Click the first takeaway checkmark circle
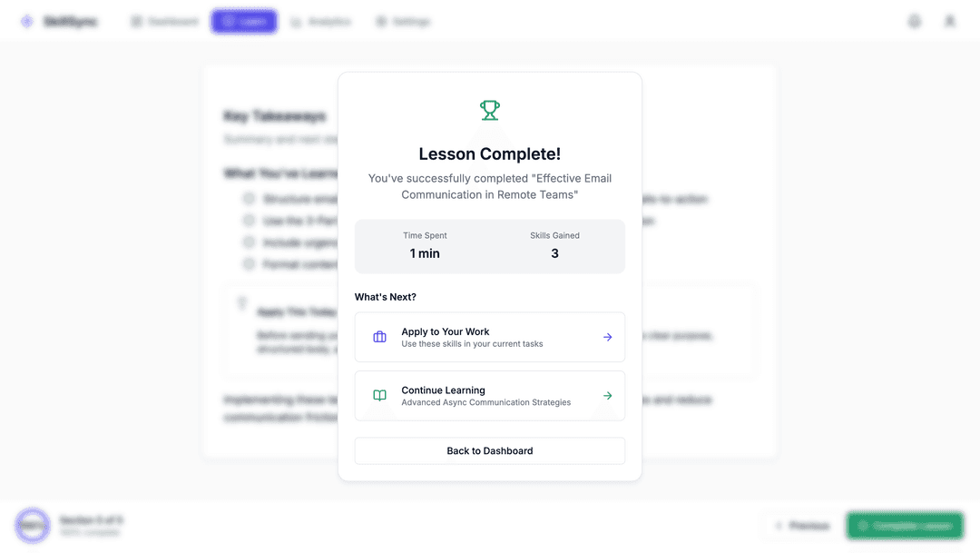Image resolution: width=980 pixels, height=553 pixels. (248, 199)
